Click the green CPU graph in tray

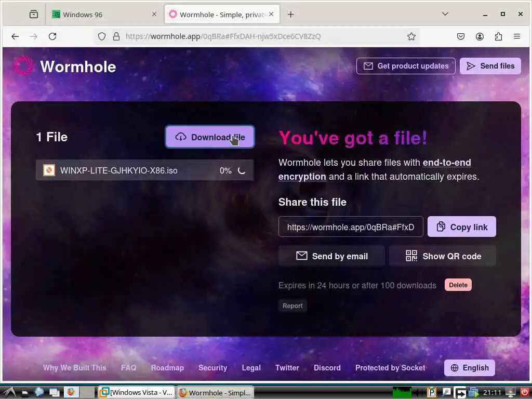coord(402,393)
